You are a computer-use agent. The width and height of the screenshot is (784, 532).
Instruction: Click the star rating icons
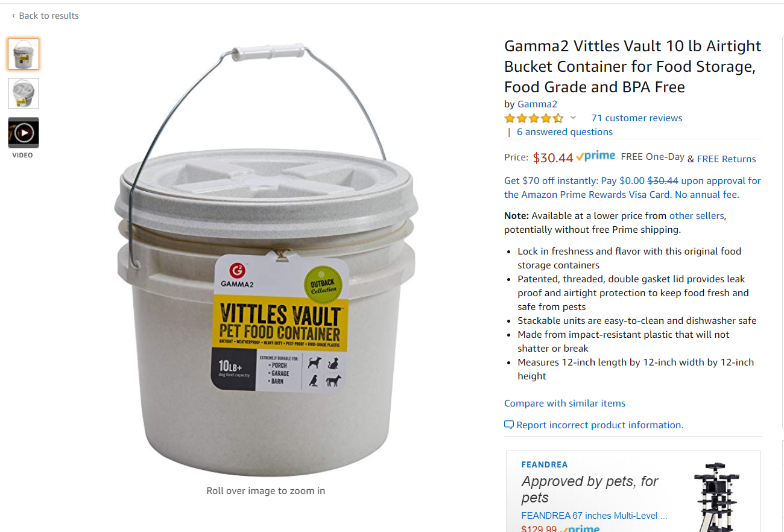pos(534,118)
